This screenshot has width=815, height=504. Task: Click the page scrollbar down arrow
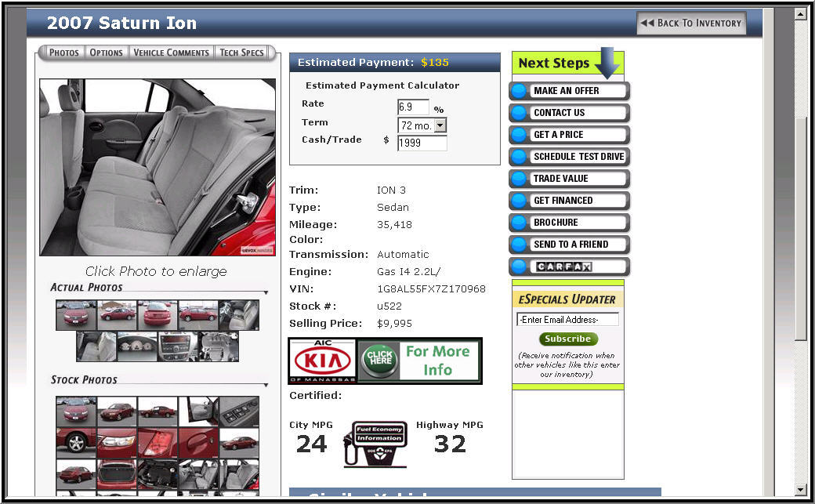[801, 489]
